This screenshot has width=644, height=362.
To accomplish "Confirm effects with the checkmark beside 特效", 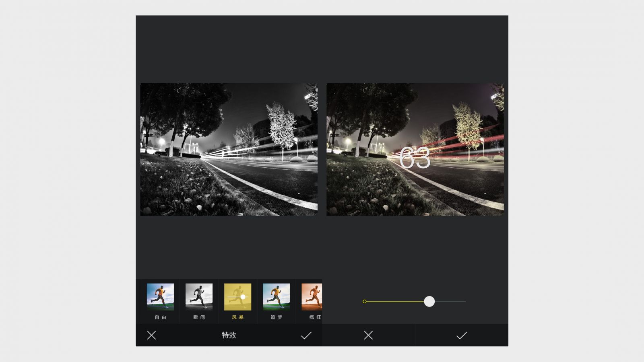I will (x=306, y=335).
